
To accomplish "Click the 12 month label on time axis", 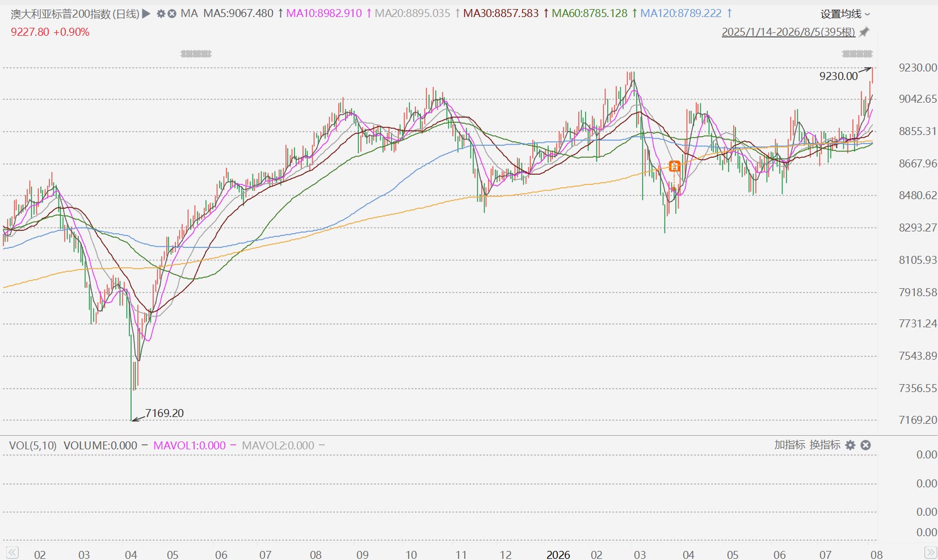I will tap(506, 554).
